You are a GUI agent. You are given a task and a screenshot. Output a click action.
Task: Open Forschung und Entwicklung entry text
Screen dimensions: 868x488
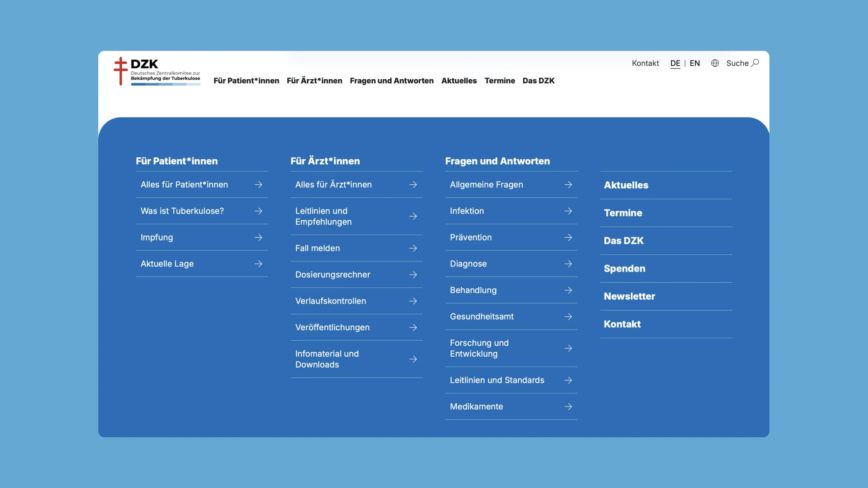pyautogui.click(x=479, y=348)
